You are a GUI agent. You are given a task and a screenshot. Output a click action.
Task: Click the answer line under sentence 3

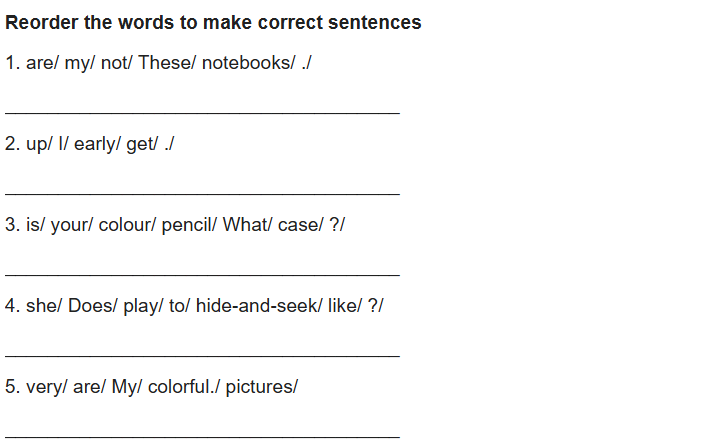(202, 275)
